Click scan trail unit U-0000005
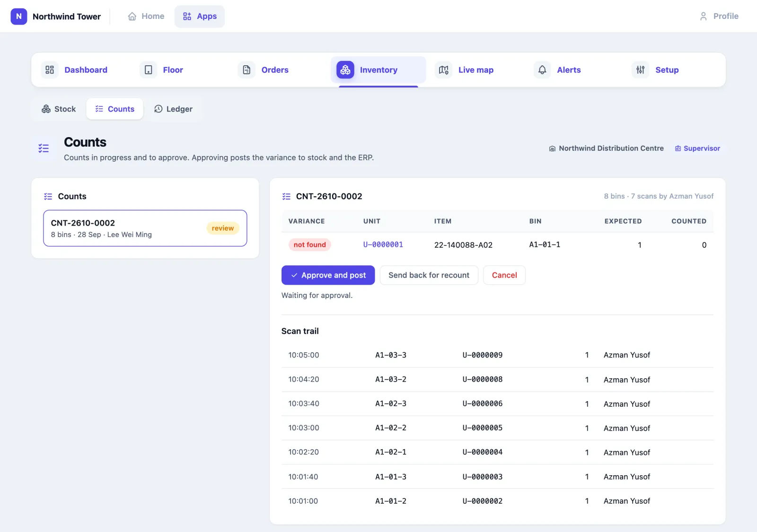This screenshot has width=757, height=532. click(x=483, y=427)
